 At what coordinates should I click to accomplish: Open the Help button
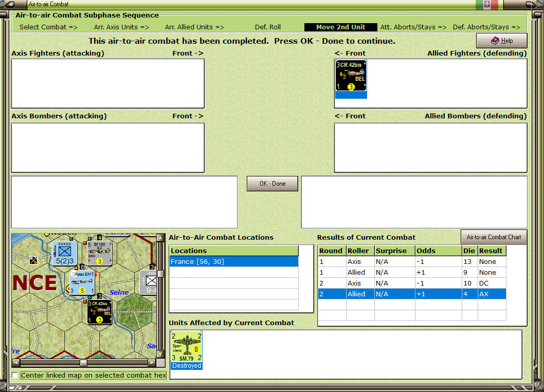tap(502, 41)
